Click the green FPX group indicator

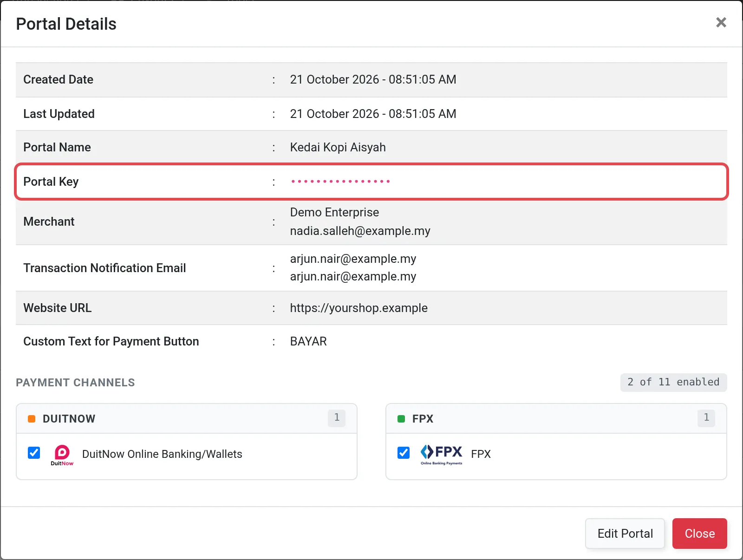pyautogui.click(x=401, y=419)
